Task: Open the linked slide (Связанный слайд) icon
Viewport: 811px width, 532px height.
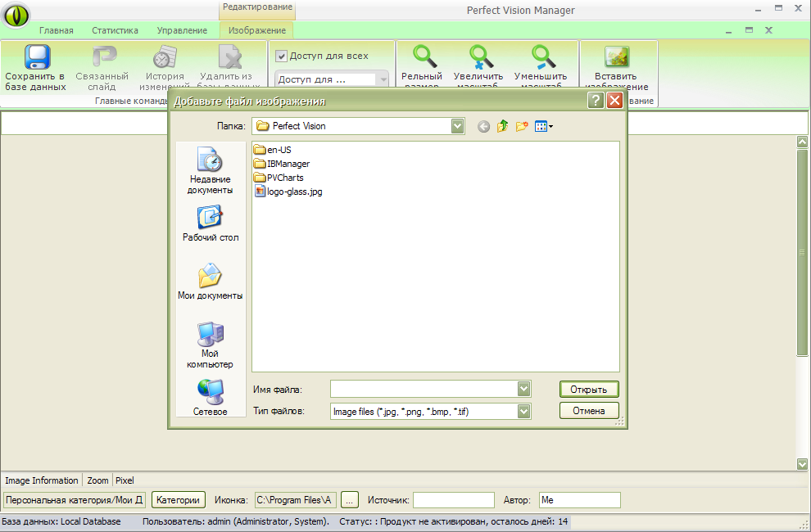Action: pyautogui.click(x=103, y=56)
